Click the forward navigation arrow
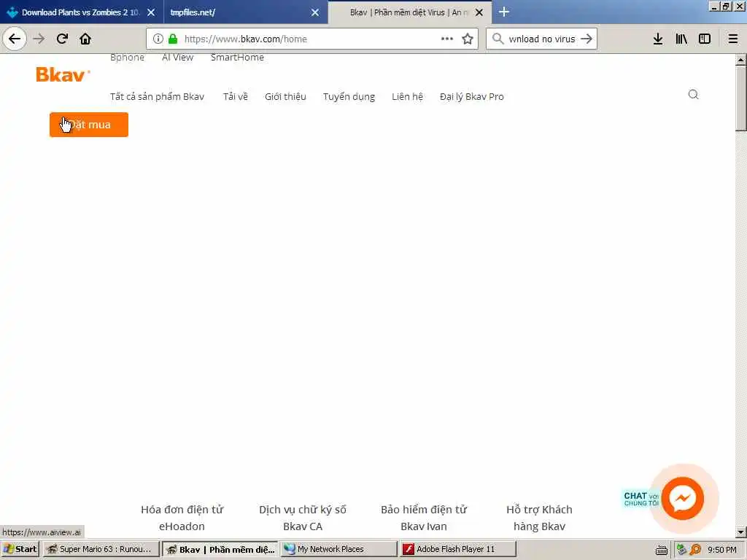This screenshot has width=747, height=560. pos(39,39)
